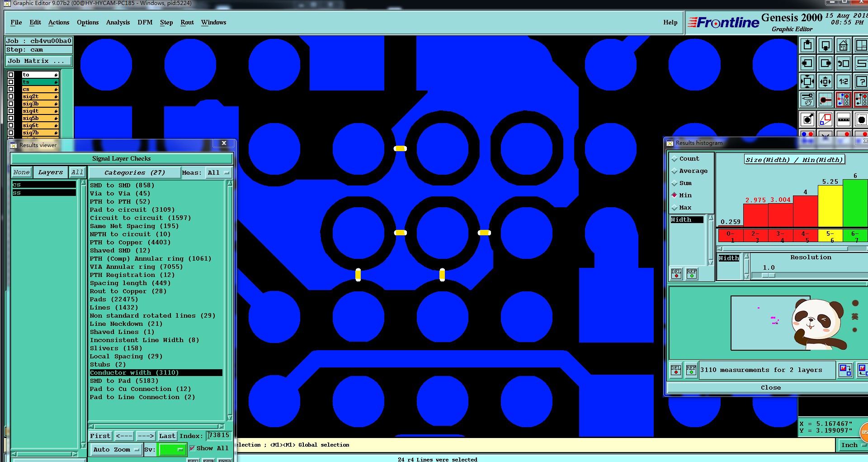Open the Rout menu
The width and height of the screenshot is (868, 462).
pos(187,22)
